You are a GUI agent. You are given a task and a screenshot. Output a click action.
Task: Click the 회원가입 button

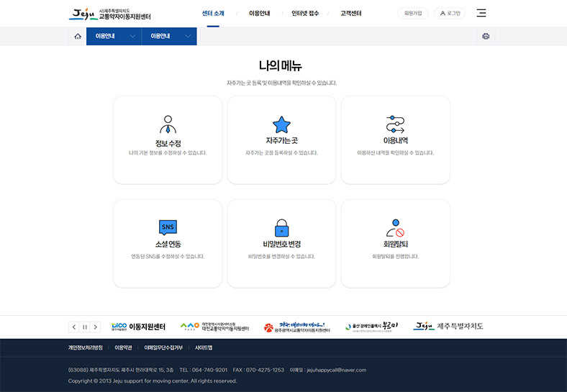pyautogui.click(x=413, y=13)
